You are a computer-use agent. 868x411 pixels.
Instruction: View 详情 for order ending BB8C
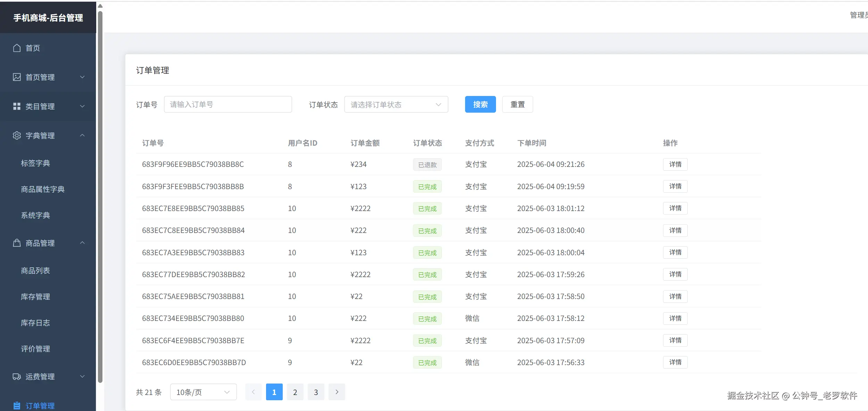point(675,164)
